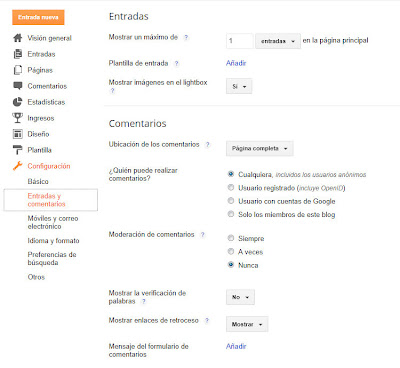Viewport: 400px width, 368px height.
Task: Click the house icon beside Visión general
Action: tap(18, 38)
